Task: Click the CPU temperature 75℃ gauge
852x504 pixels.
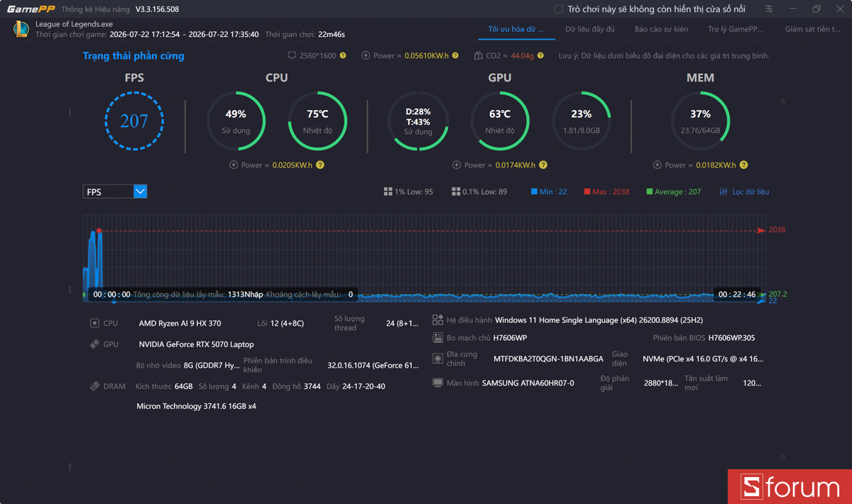Action: pyautogui.click(x=317, y=121)
